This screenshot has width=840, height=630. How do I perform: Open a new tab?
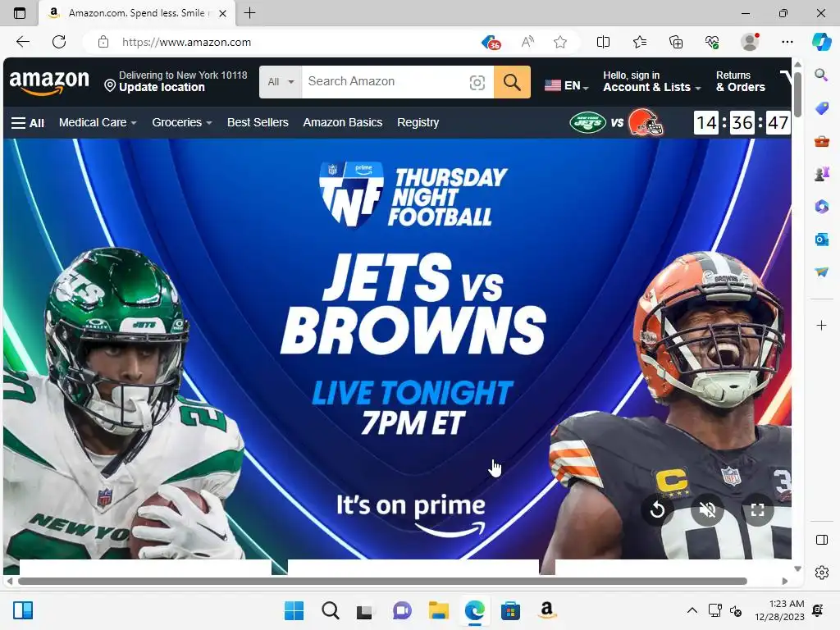pos(249,13)
